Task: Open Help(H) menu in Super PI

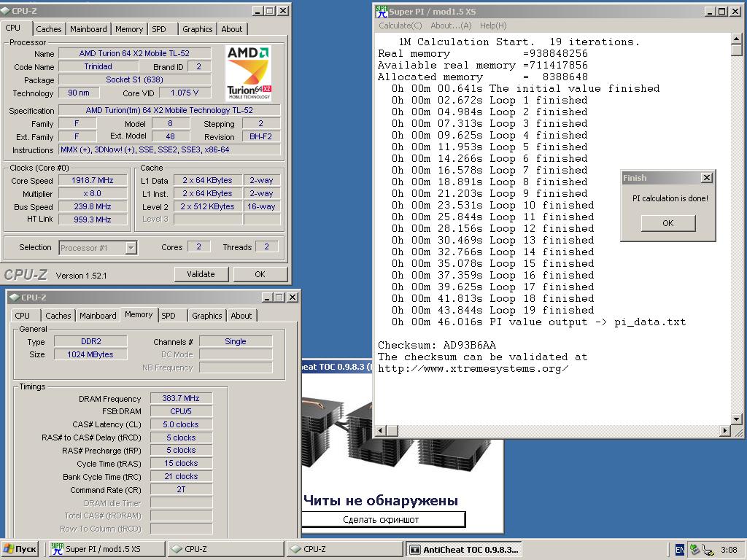Action: [493, 26]
